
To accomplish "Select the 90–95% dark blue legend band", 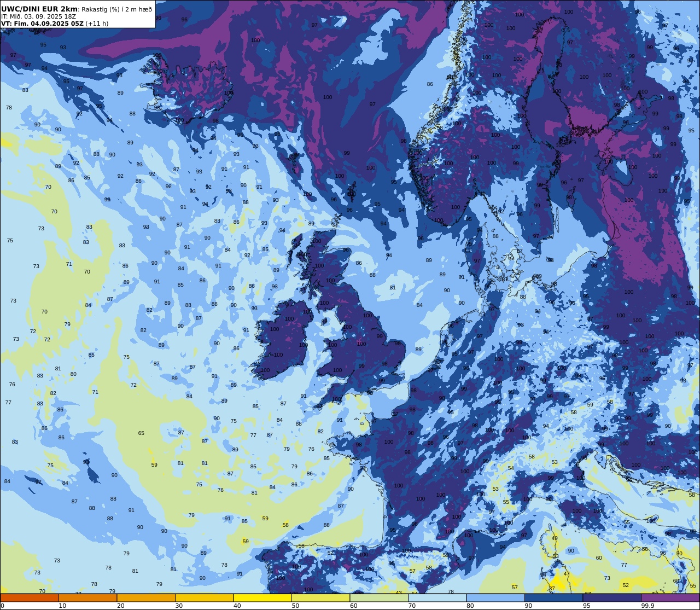I will coord(554,597).
